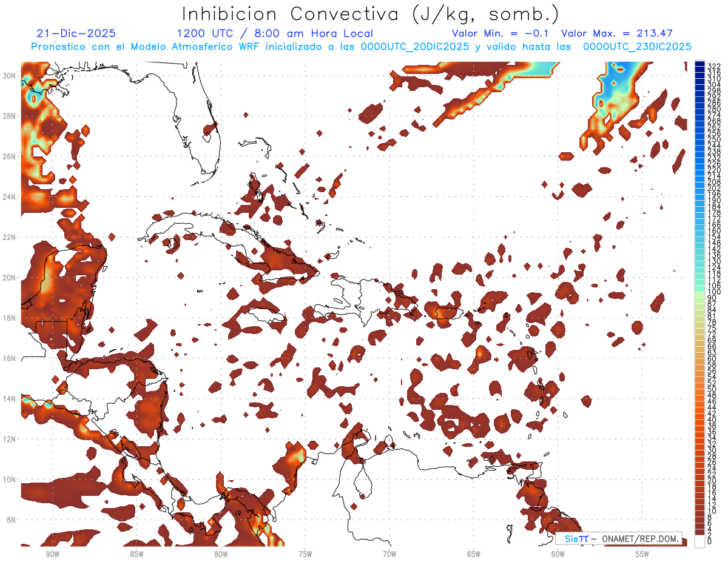Pick the dark navy segment atop the color scale
728x562 pixels.
699,65
